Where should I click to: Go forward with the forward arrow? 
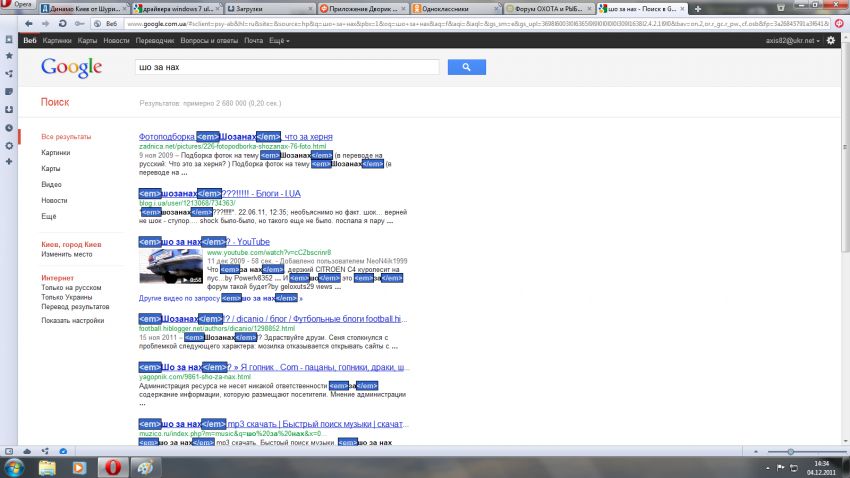coord(46,24)
